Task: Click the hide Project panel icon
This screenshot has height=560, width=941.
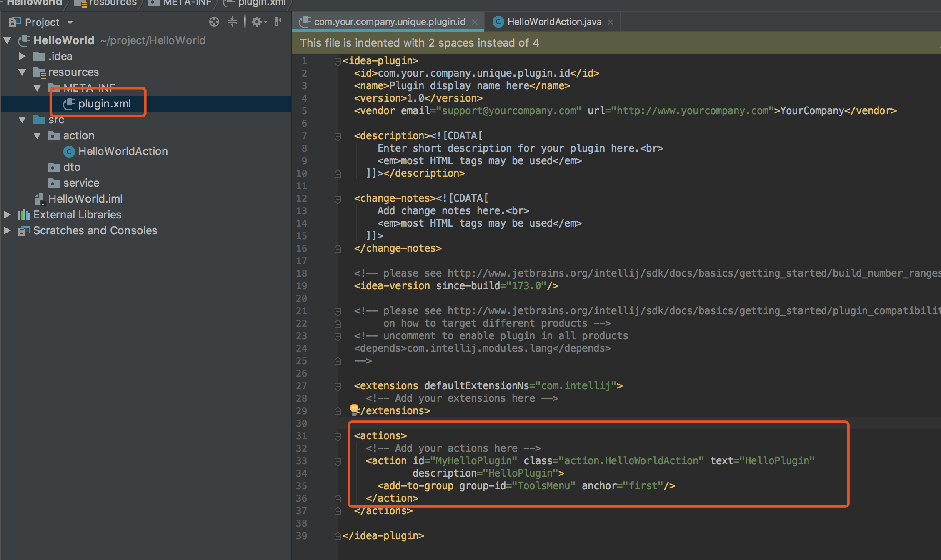Action: (280, 22)
